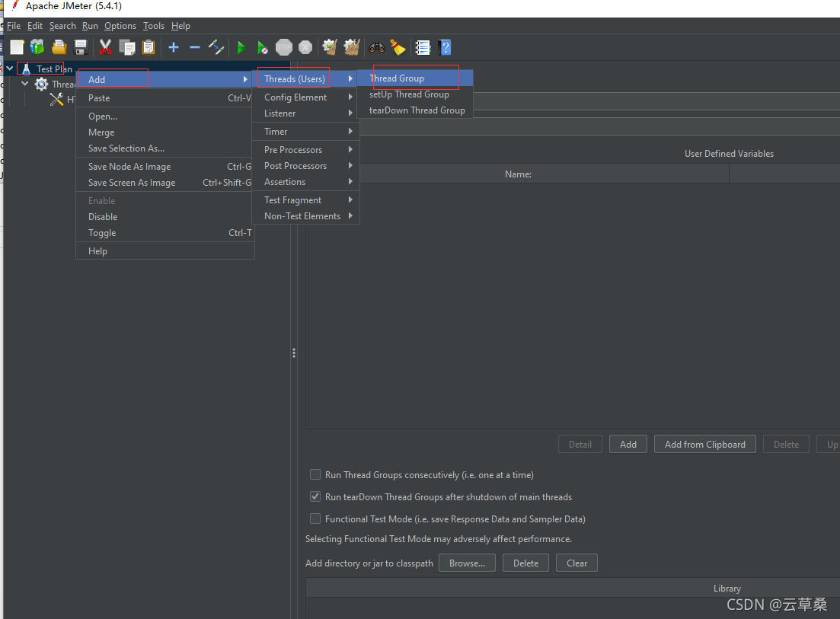840x619 pixels.
Task: Expand the Pre Processors submenu
Action: point(306,149)
